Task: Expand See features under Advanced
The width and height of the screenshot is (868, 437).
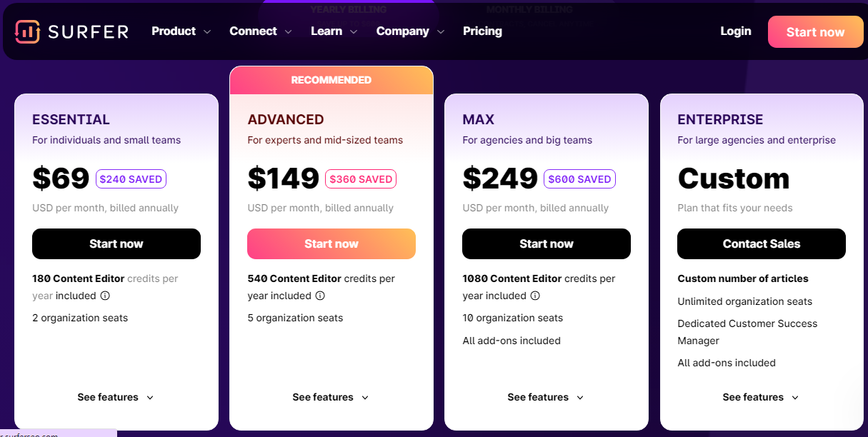Action: pos(331,397)
